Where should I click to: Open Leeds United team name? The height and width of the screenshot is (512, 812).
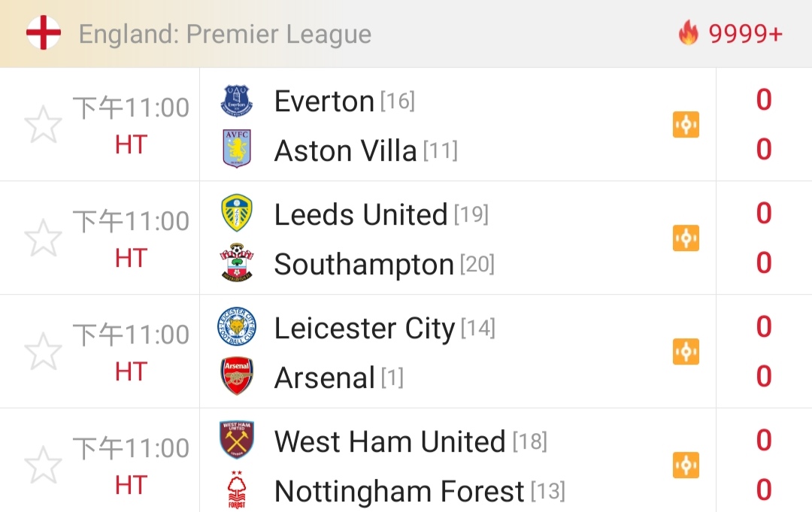[x=361, y=215]
